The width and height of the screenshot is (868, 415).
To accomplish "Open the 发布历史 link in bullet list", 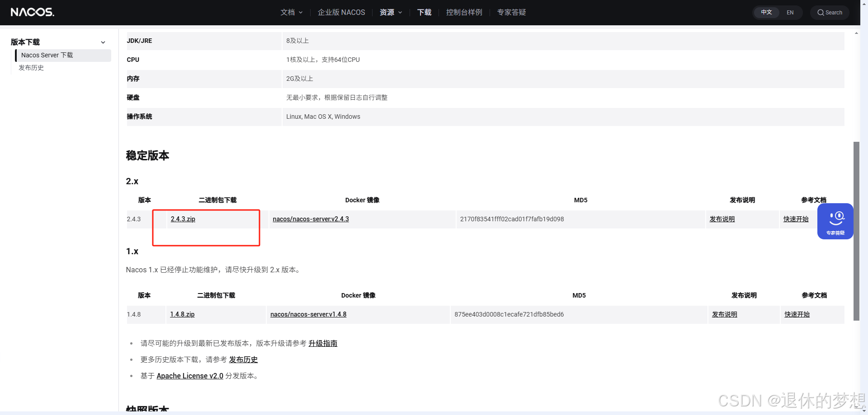I will [x=243, y=359].
